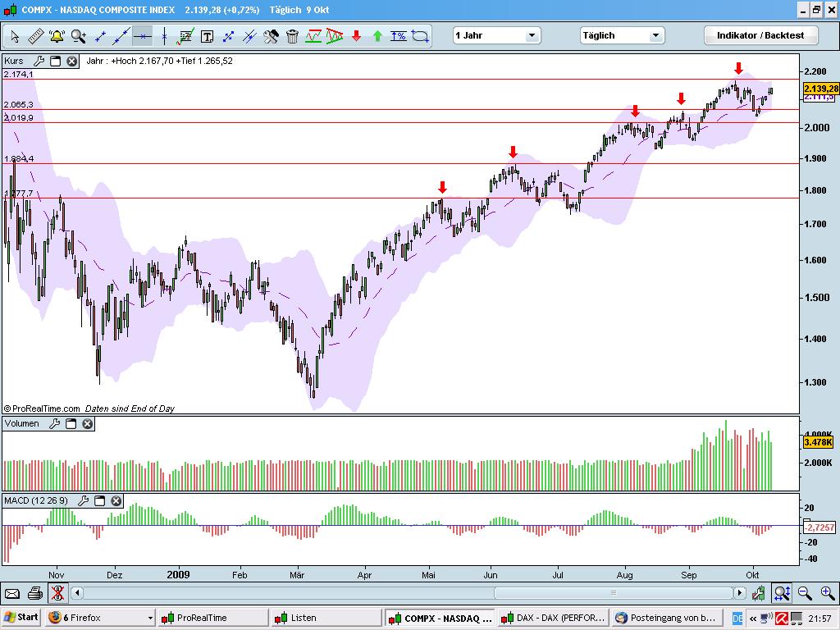Open the chart note drawing tool
This screenshot has width=840, height=630.
(x=185, y=36)
